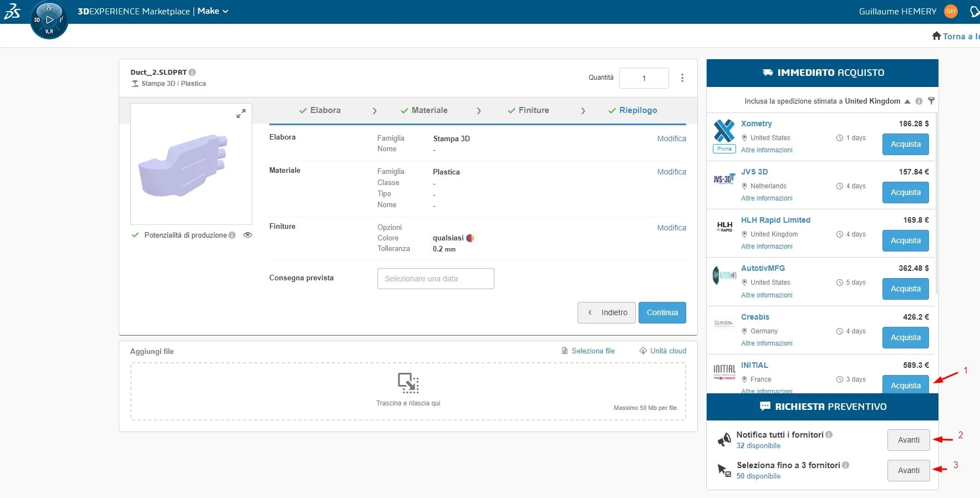Go to the Finiture step tab
This screenshot has width=980, height=498.
tap(528, 110)
